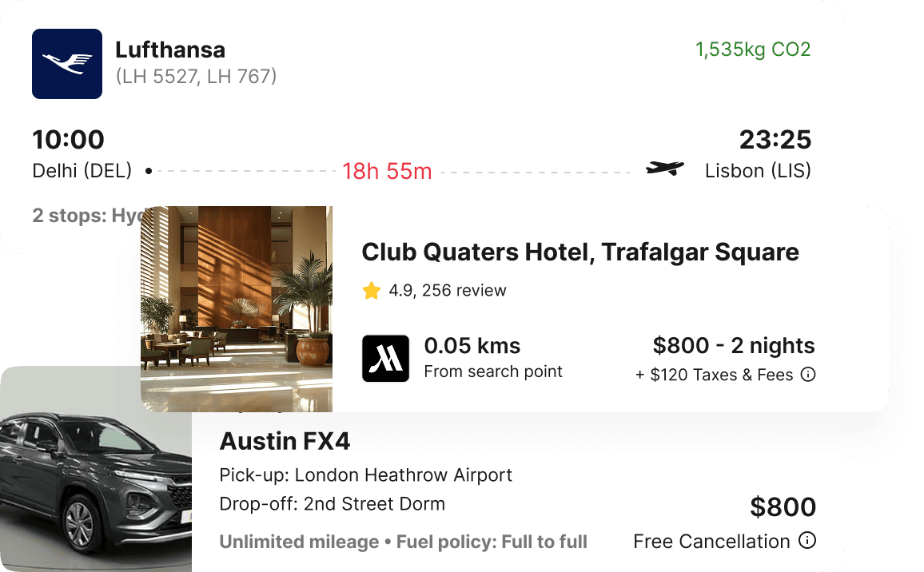
Task: Click the Free Cancellation text
Action: [711, 542]
